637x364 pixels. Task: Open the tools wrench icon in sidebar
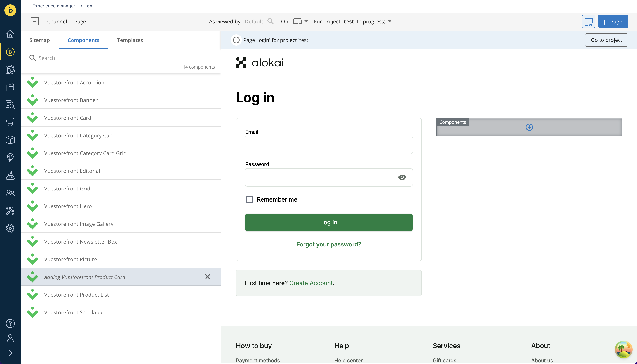pos(10,211)
